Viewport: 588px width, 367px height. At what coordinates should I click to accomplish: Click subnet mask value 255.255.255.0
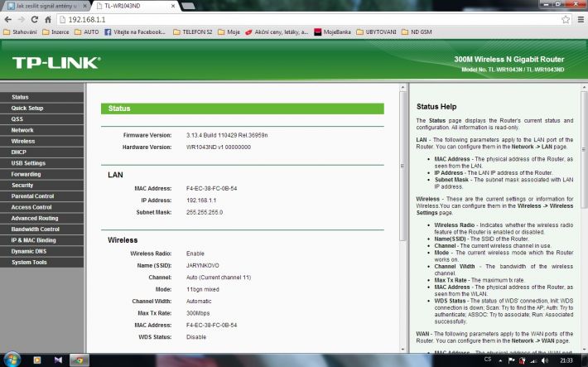(x=205, y=212)
